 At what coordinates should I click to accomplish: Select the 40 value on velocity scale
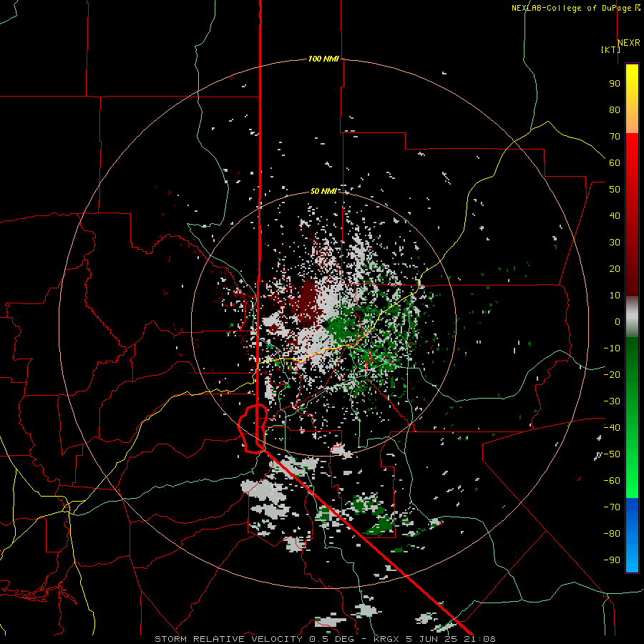pyautogui.click(x=615, y=216)
